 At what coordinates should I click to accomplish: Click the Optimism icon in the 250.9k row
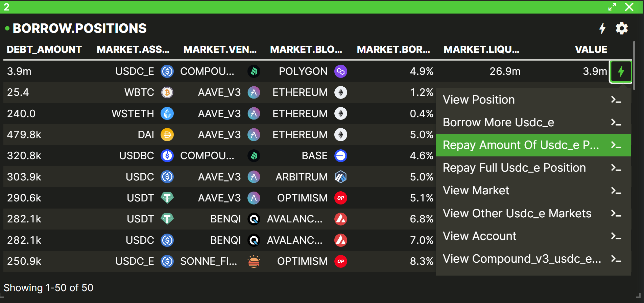pos(341,261)
